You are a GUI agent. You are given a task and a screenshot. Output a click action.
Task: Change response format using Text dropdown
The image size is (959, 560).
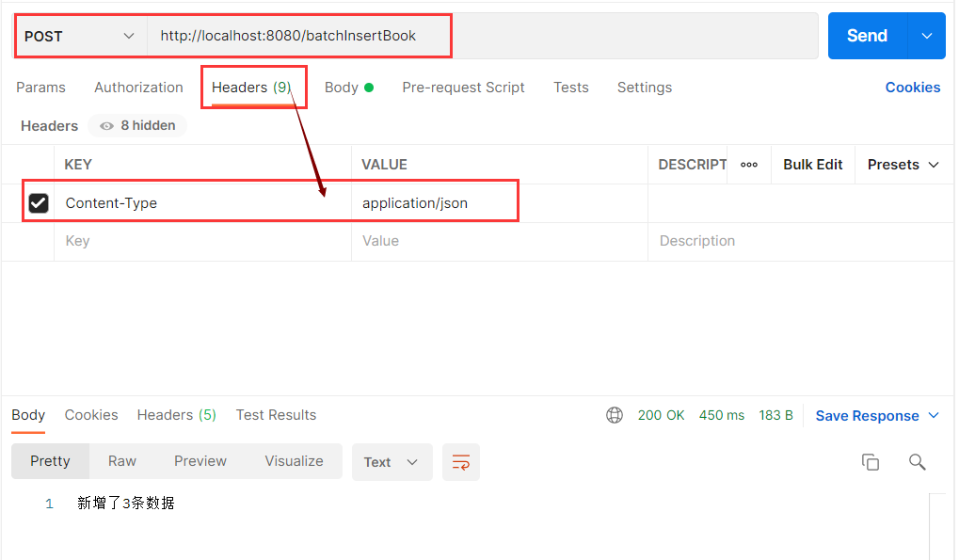point(392,461)
